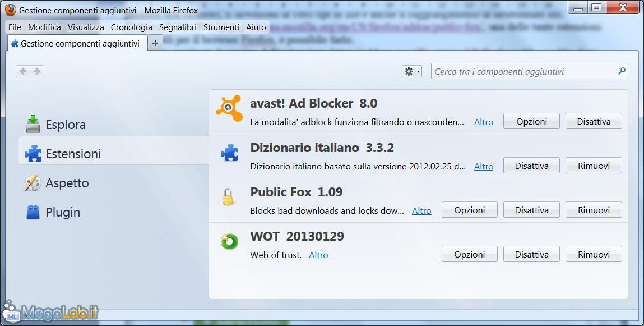The height and width of the screenshot is (326, 644).
Task: Click Altro link for WOT
Action: click(318, 255)
